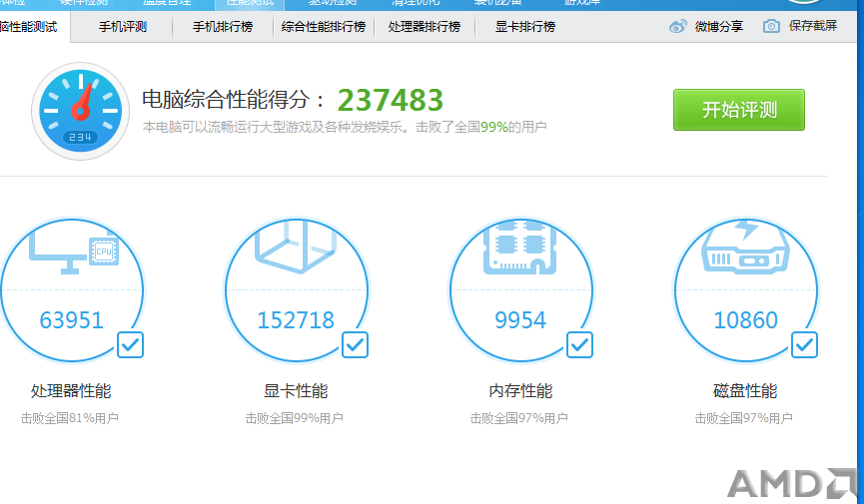Click the description line under the overall score
The image size is (864, 504).
coord(345,127)
